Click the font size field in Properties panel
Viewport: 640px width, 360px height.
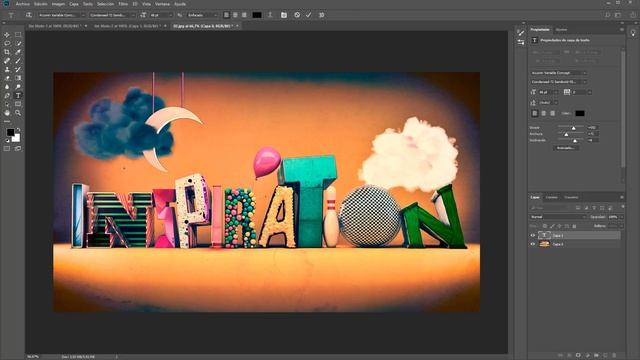click(x=547, y=92)
